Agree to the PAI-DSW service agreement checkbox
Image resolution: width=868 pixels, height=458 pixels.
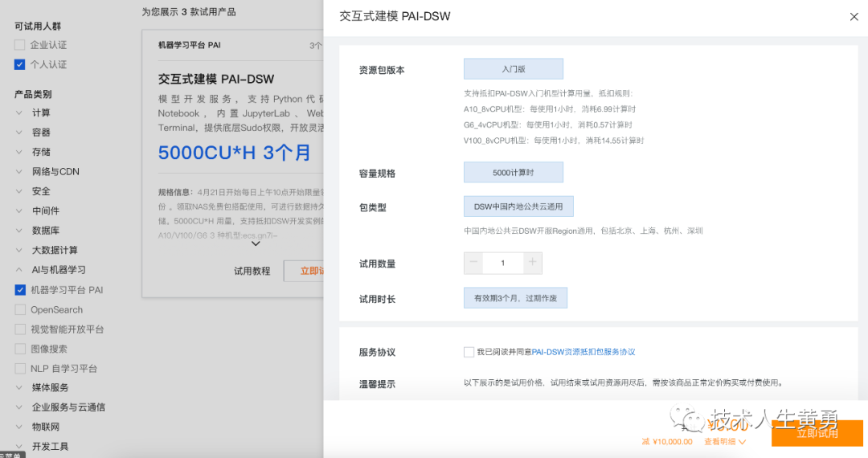click(x=469, y=352)
